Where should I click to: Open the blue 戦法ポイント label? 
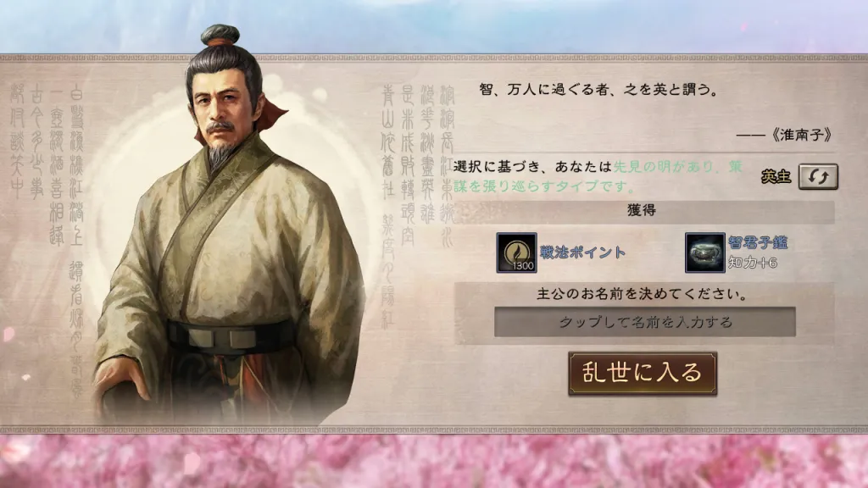click(583, 252)
